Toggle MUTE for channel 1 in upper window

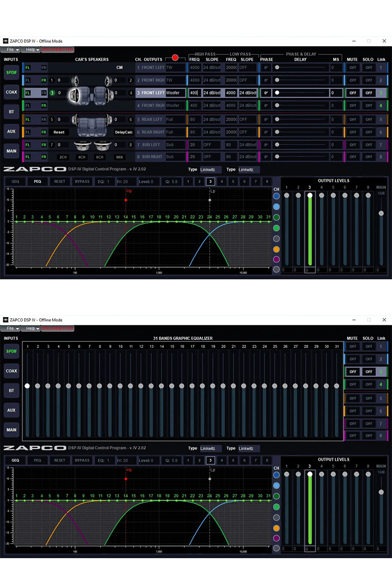(x=353, y=68)
